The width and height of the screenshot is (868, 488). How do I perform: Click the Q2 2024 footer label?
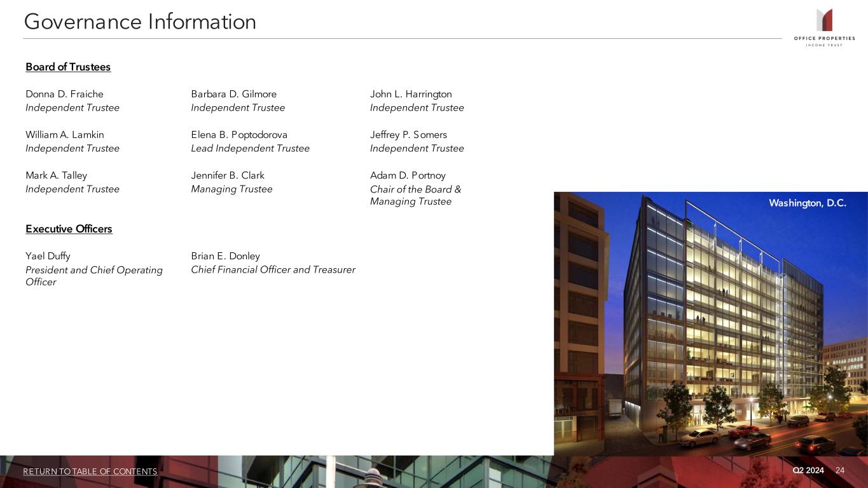pos(808,470)
